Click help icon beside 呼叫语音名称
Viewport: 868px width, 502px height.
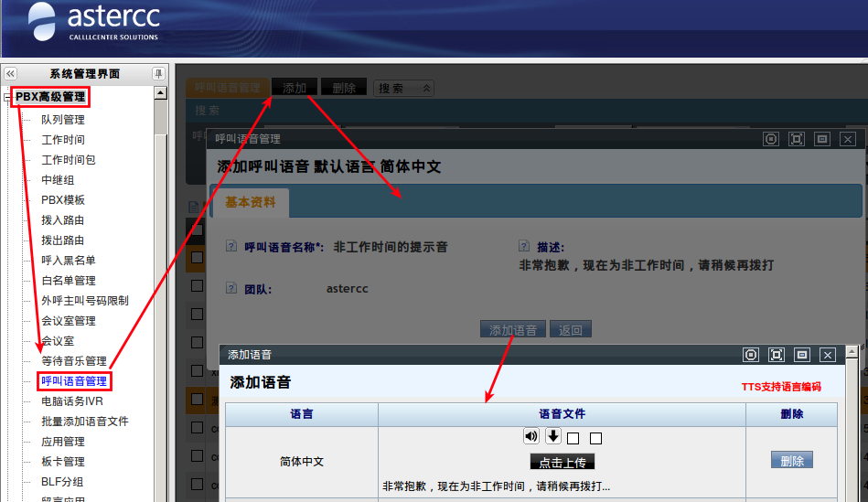[x=231, y=247]
